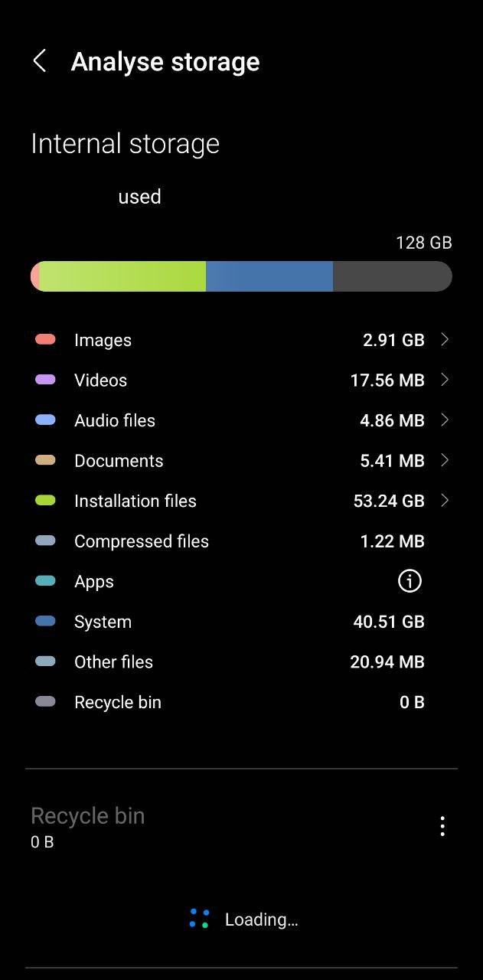
Task: Tap the System storage size 40.51 GB
Action: 388,622
